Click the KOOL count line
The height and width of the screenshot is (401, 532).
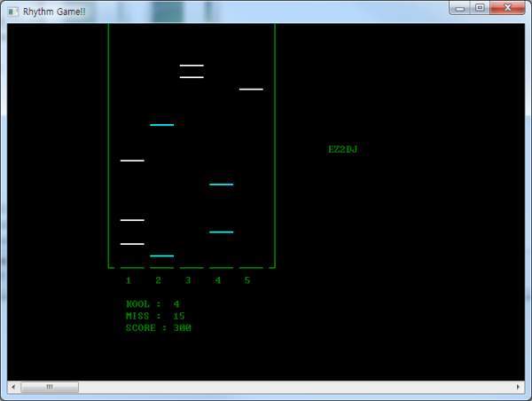coord(153,304)
